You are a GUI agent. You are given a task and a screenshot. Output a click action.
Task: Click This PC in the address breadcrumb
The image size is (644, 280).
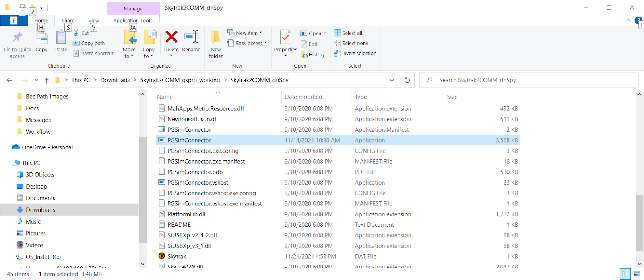[80, 80]
